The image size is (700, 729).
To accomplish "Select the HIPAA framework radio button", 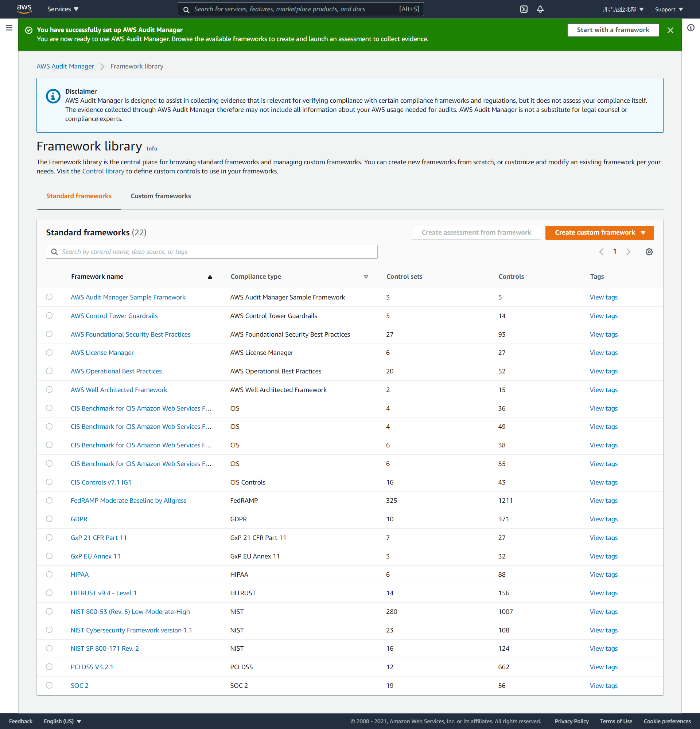I will click(x=49, y=574).
